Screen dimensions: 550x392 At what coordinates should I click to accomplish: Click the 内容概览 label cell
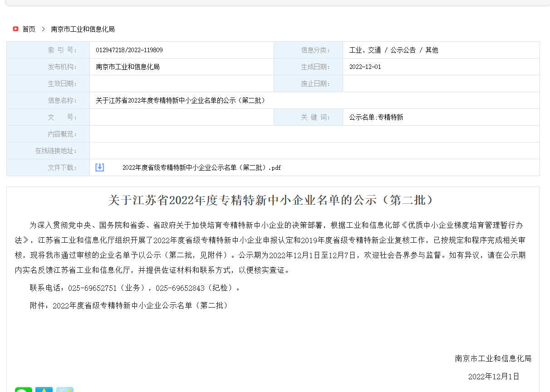[x=48, y=134]
